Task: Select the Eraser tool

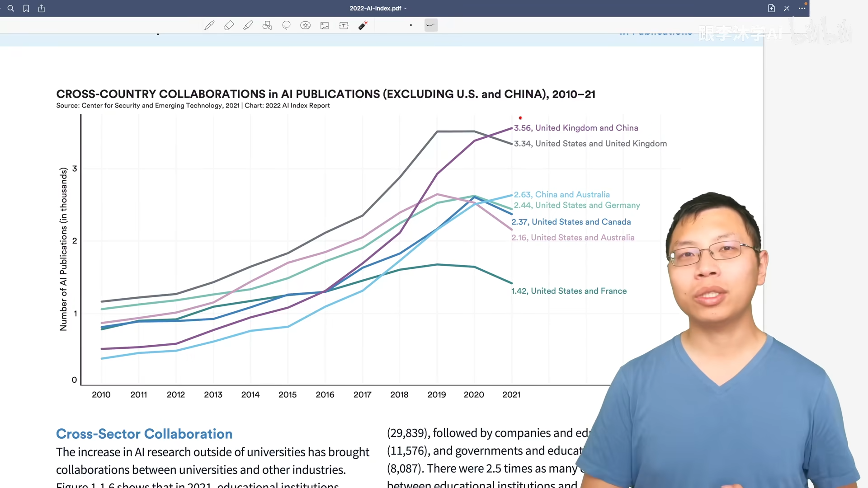Action: point(229,25)
